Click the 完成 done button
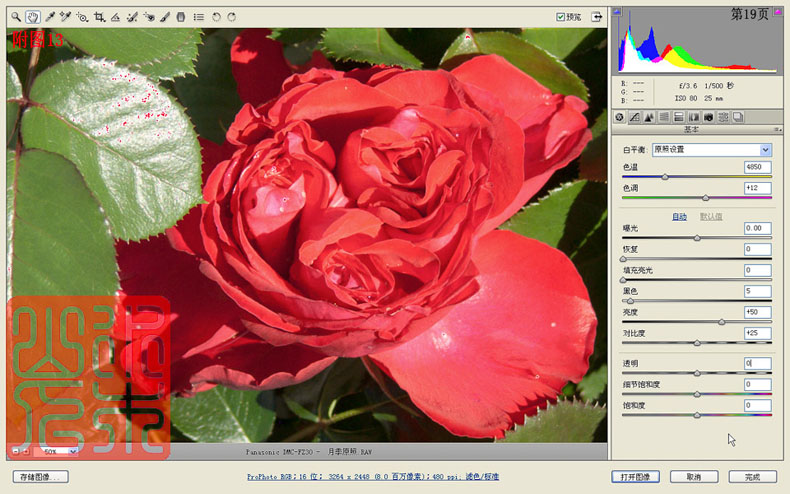The height and width of the screenshot is (494, 790). (x=752, y=476)
